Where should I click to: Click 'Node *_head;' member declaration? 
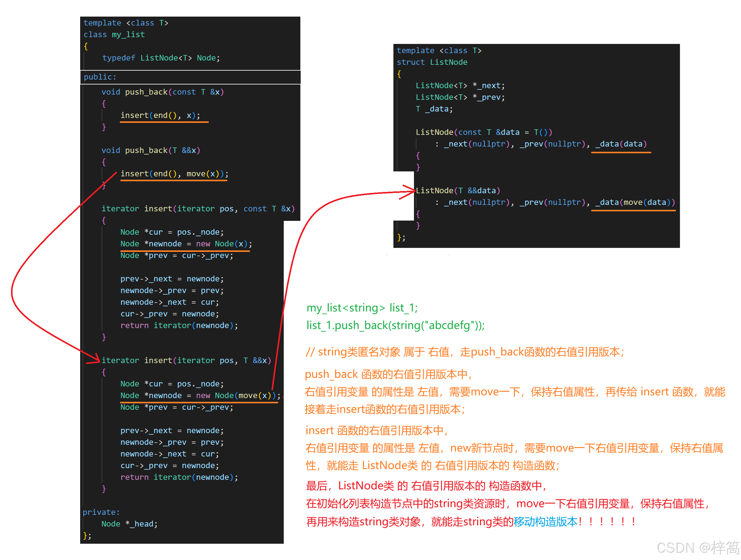(x=129, y=524)
